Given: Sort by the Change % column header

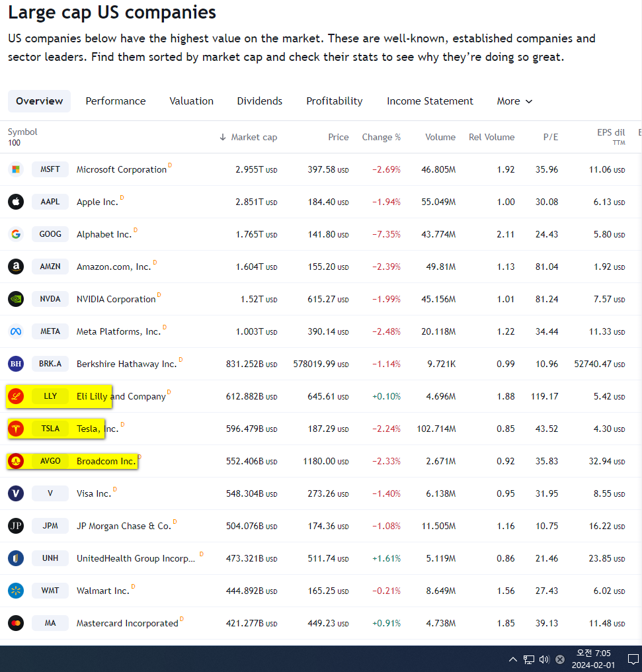Looking at the screenshot, I should [381, 137].
